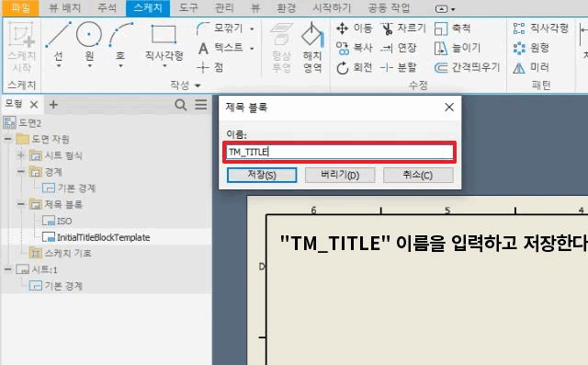Viewport: 588px width, 365px height.
Task: Use the 직사각형 pattern tool
Action: point(541,29)
